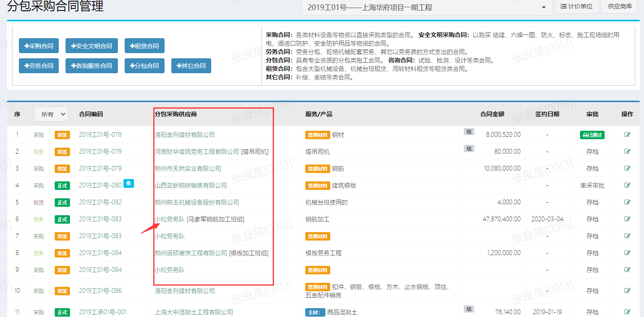Click 集采审批 status in row 4
The width and height of the screenshot is (644, 317).
592,185
